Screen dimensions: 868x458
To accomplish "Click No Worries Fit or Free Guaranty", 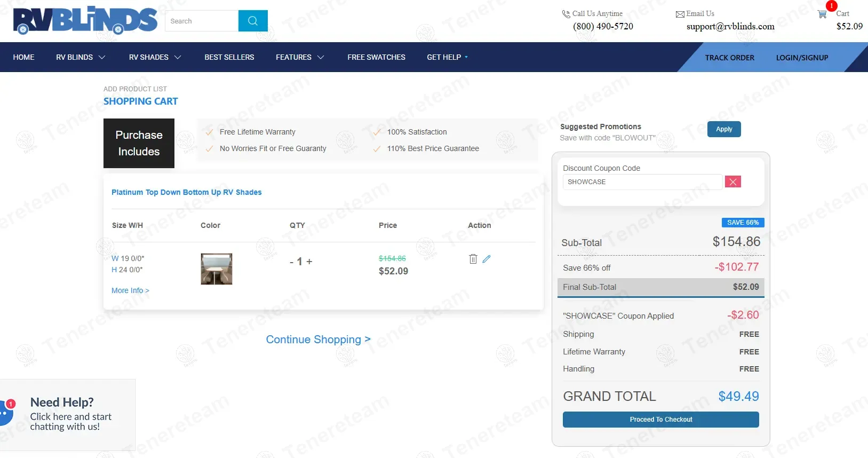I will coord(273,148).
